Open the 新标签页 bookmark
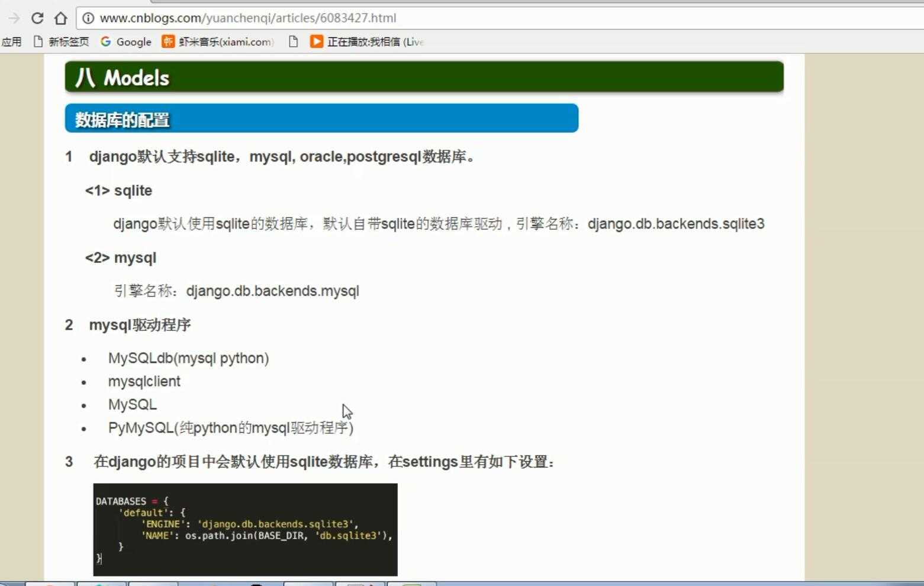The image size is (924, 586). (x=61, y=42)
